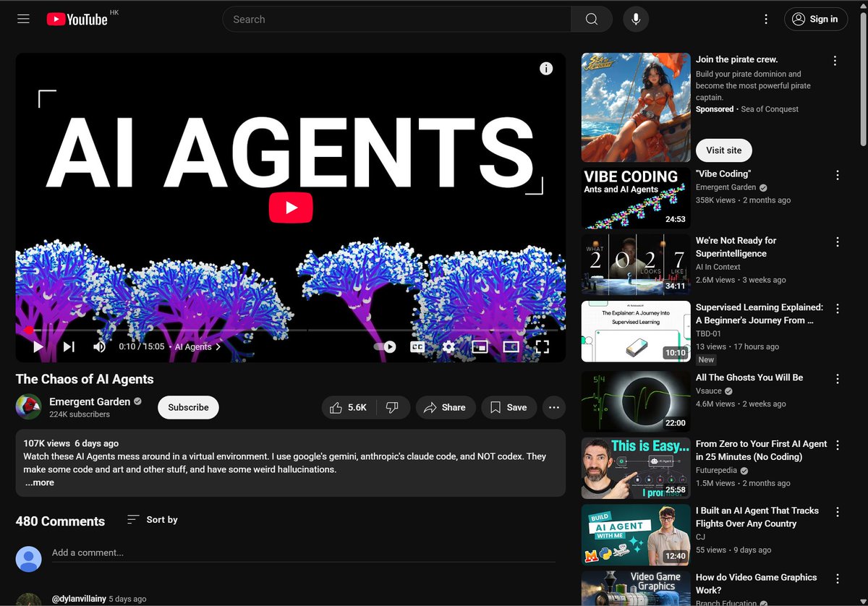
Task: Click the "Vsauce" channel name
Action: click(x=710, y=391)
